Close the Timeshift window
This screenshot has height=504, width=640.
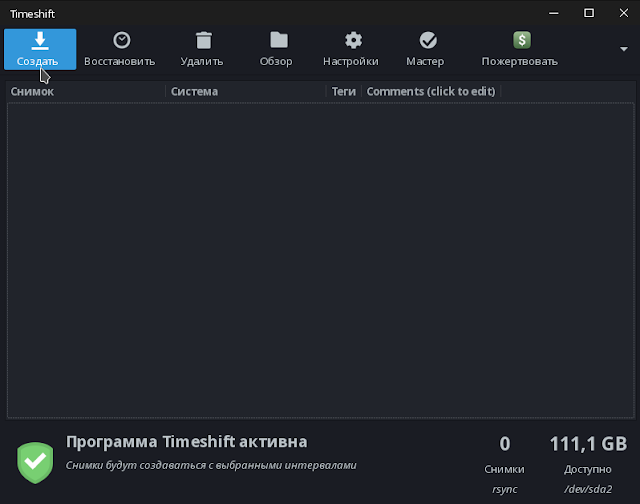(x=624, y=13)
